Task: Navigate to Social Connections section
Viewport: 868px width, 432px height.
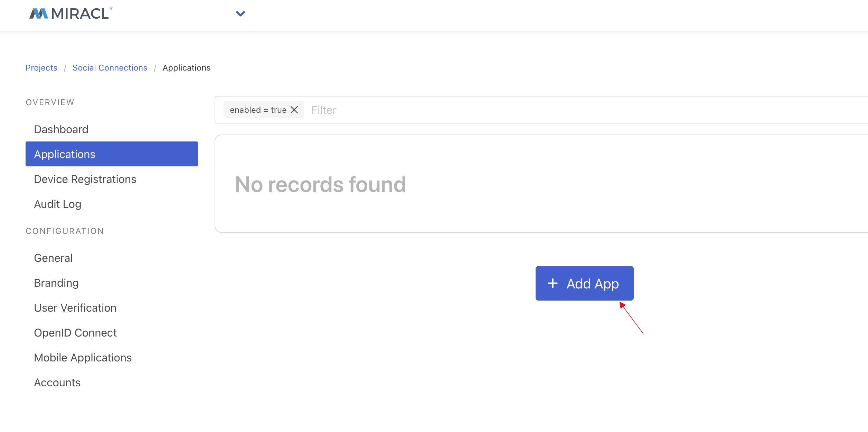Action: (x=110, y=67)
